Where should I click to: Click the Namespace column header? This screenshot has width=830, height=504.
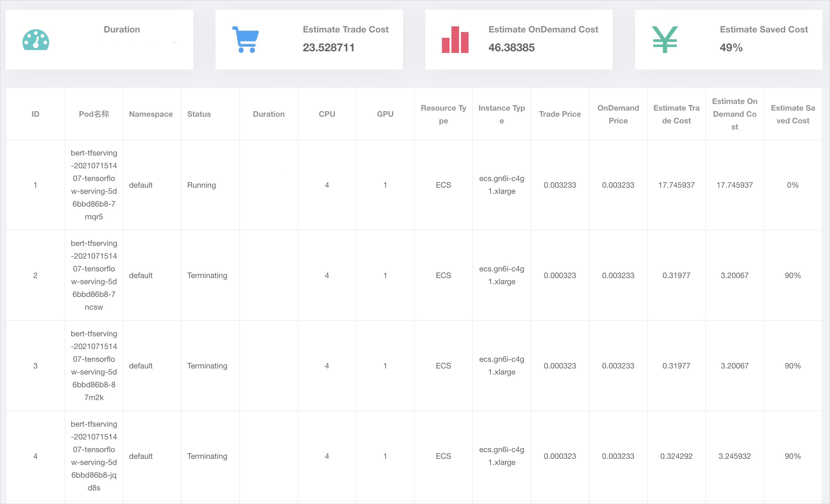151,114
